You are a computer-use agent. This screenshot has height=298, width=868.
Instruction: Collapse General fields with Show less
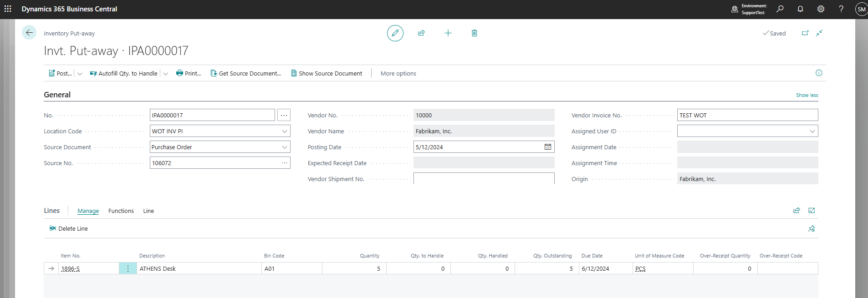(x=807, y=95)
